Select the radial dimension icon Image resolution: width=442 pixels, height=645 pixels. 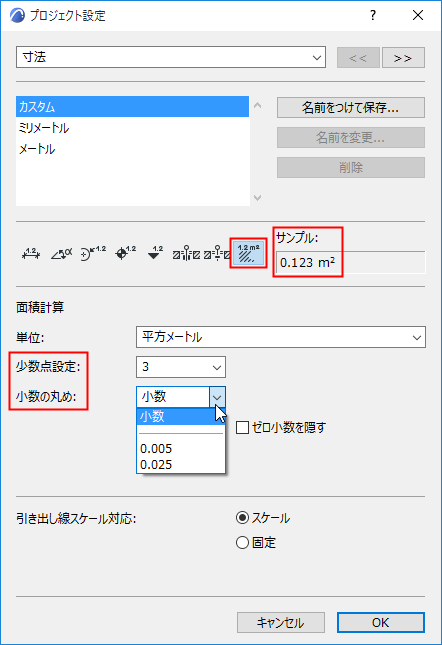(x=93, y=254)
